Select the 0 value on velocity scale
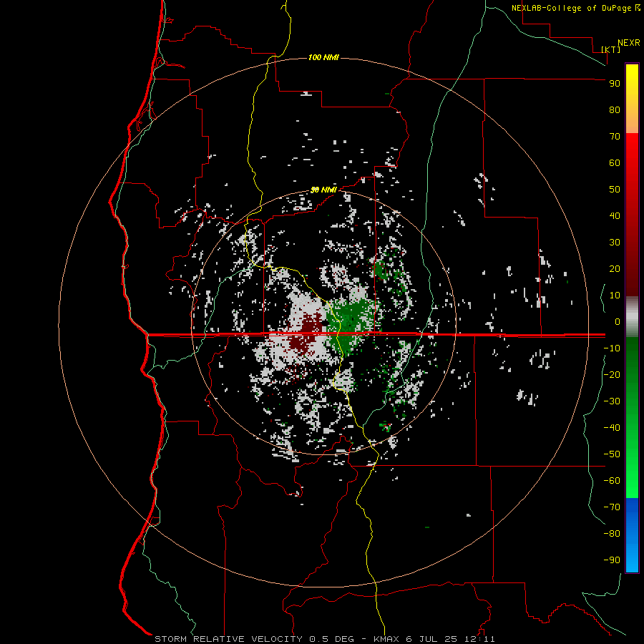Screen dimensions: 644x644 [x=618, y=321]
